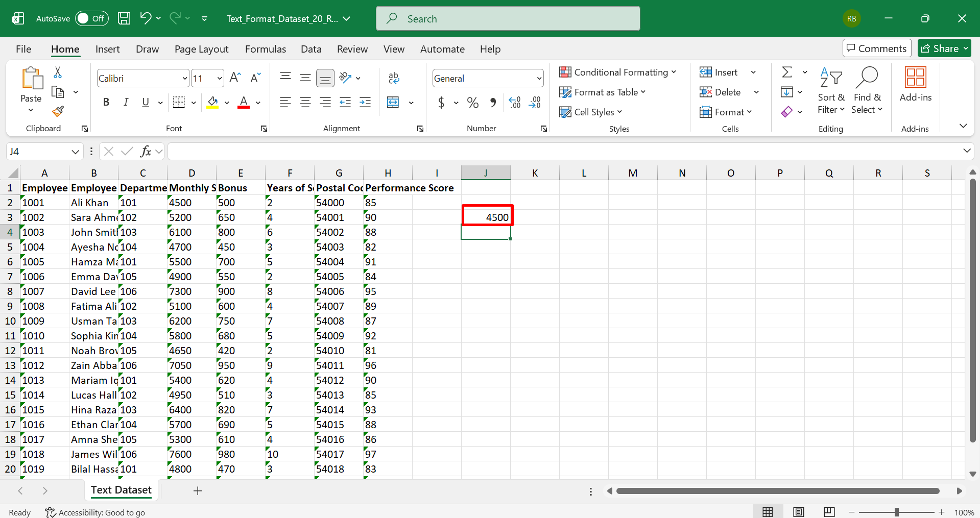Click the Borders icon
The image size is (980, 518).
(179, 102)
